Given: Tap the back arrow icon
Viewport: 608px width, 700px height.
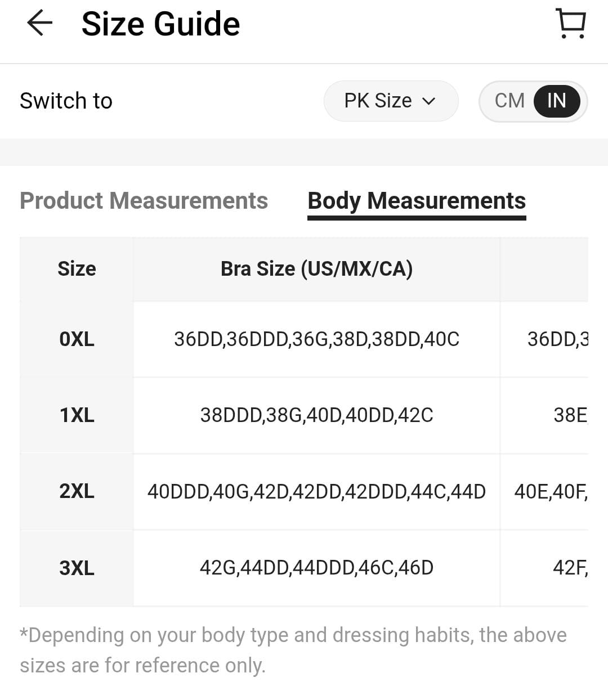Looking at the screenshot, I should [39, 24].
